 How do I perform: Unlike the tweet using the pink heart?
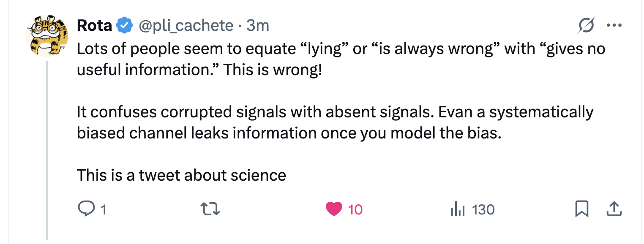click(x=334, y=209)
